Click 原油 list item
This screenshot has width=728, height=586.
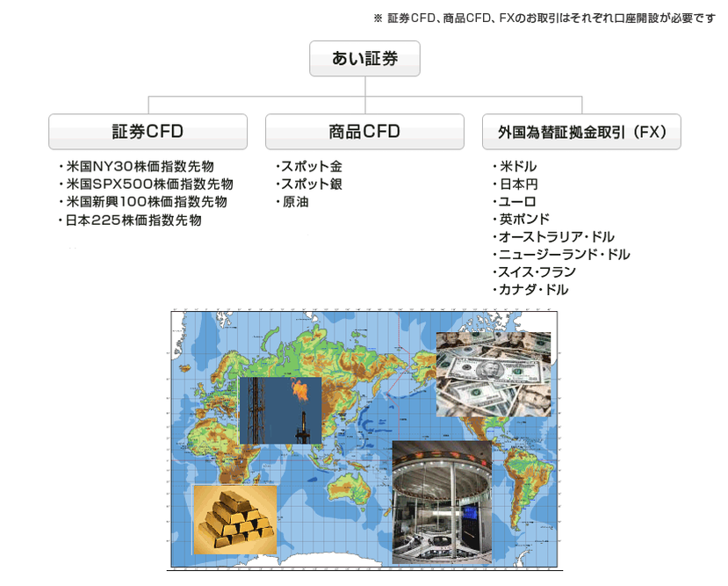[x=292, y=202]
